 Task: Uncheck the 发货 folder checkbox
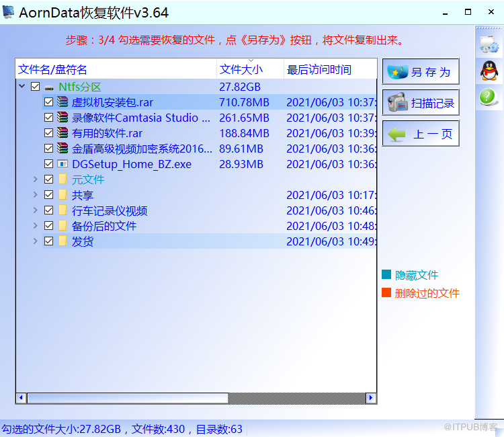pos(48,241)
